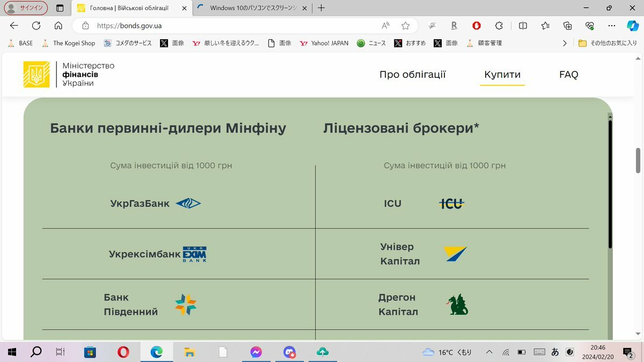Open the ニュース bookmark
Screen dimensions: 644x362
click(x=371, y=43)
